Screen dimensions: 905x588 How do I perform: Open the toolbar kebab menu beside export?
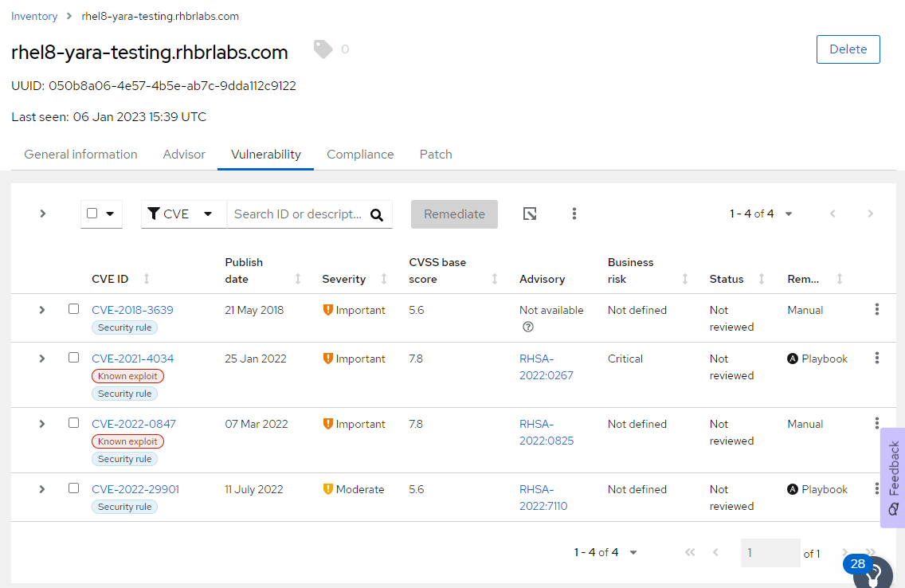(x=574, y=214)
